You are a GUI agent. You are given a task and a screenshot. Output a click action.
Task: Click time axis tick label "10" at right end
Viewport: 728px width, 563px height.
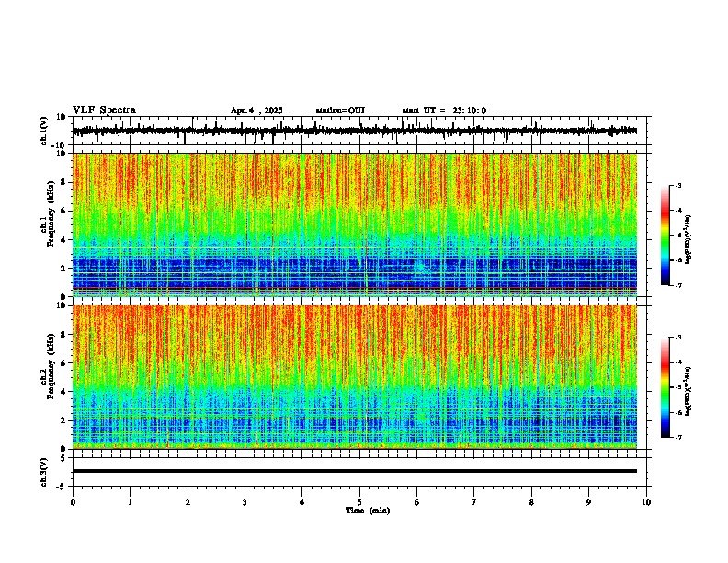click(646, 502)
